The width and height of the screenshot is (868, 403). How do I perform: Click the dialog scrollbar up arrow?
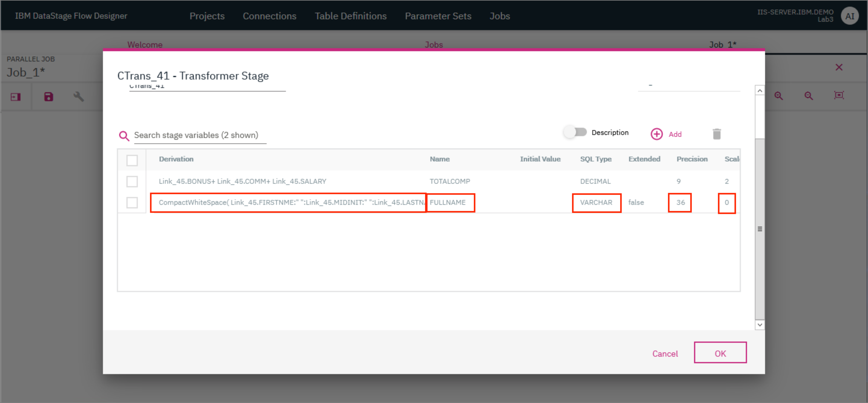coord(760,90)
